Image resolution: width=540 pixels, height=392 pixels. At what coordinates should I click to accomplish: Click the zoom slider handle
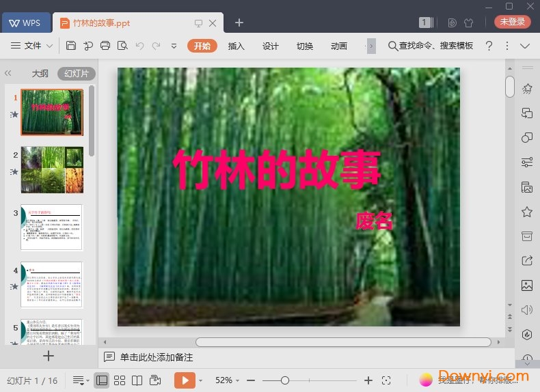[x=285, y=380]
